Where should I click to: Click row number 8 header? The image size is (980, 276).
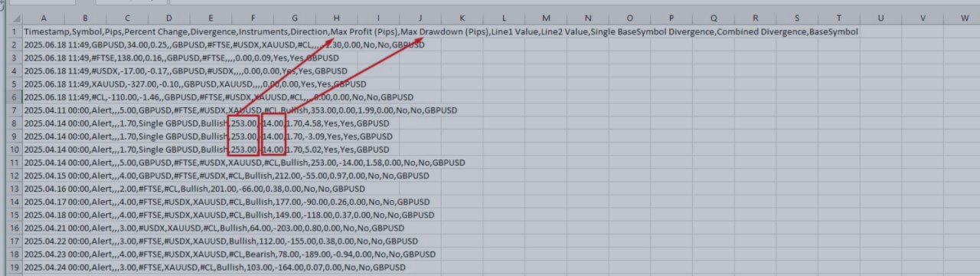pyautogui.click(x=13, y=123)
